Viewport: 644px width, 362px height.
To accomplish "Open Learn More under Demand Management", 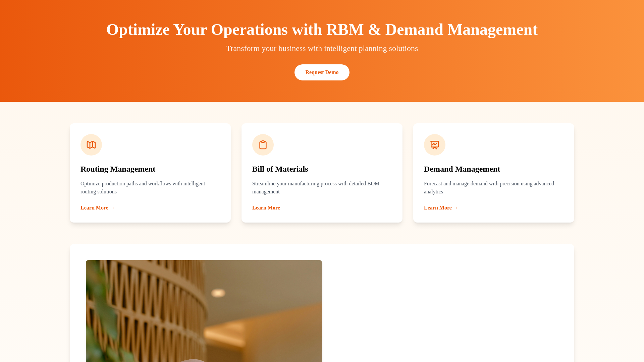I will 441,208.
